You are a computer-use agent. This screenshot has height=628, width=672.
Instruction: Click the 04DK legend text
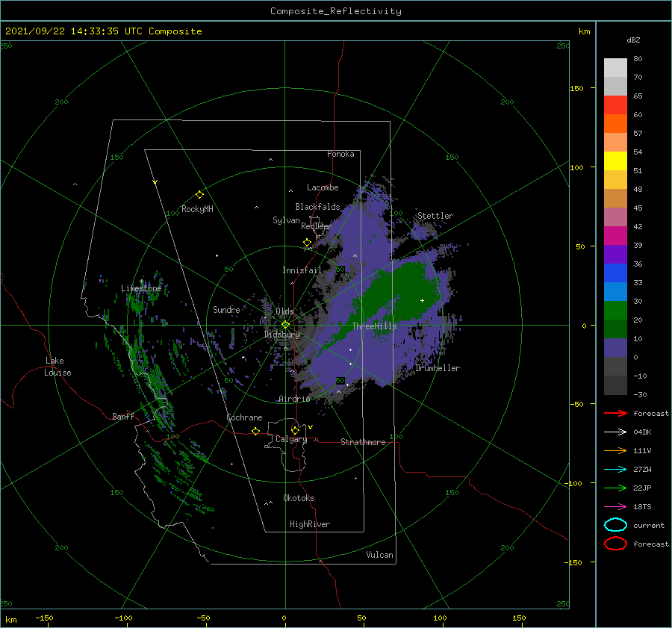click(642, 432)
